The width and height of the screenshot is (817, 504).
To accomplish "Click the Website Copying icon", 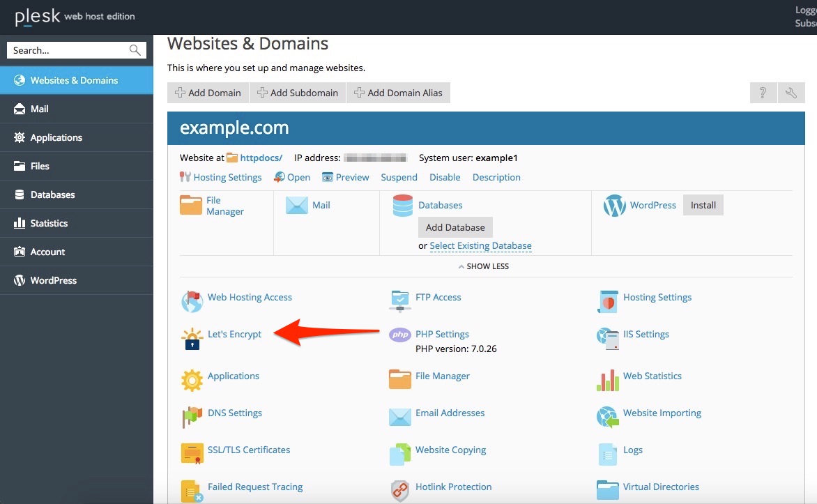I will (399, 454).
